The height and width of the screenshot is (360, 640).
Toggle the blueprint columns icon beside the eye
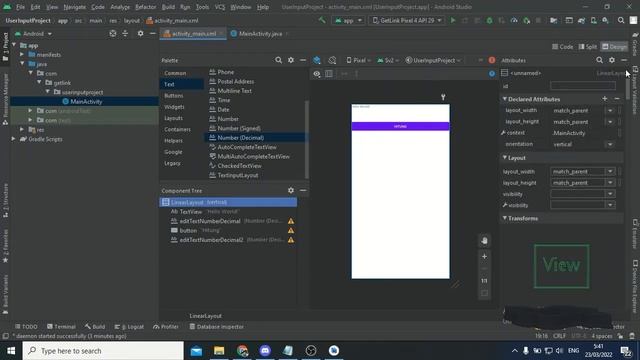(x=329, y=74)
